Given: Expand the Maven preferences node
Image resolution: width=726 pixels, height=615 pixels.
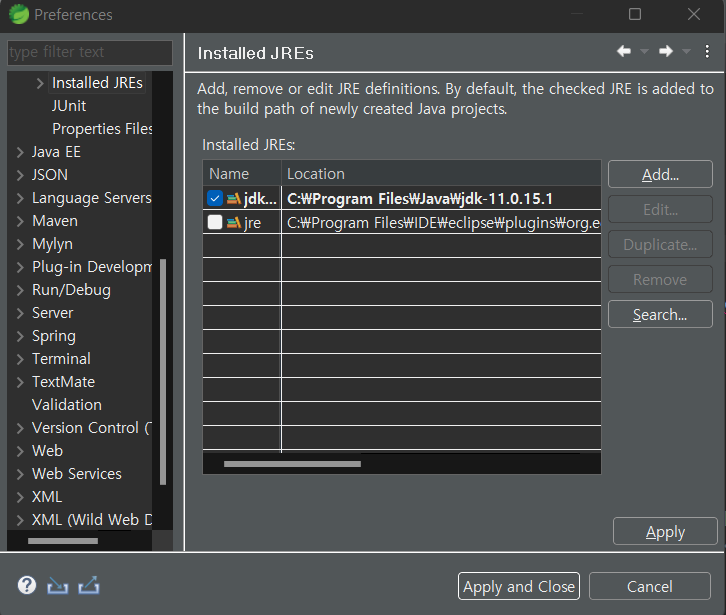Looking at the screenshot, I should point(20,221).
